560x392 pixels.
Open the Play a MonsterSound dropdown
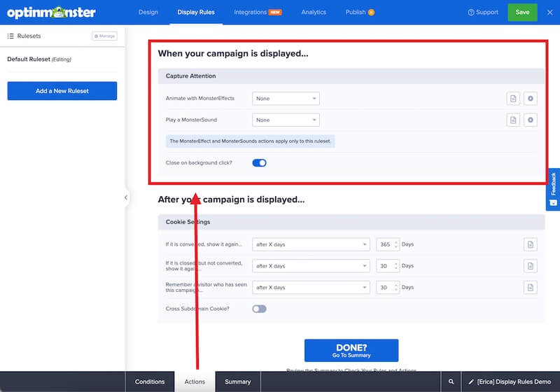tap(286, 120)
